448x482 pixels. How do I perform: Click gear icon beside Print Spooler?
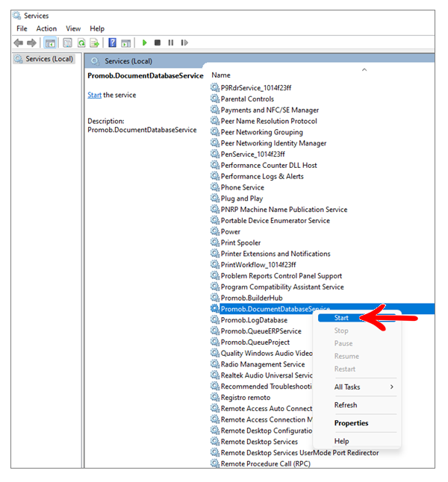click(x=215, y=242)
